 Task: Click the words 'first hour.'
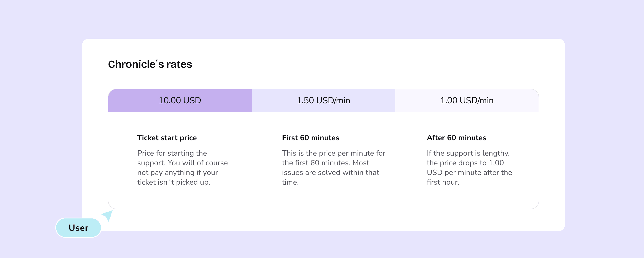click(x=443, y=182)
